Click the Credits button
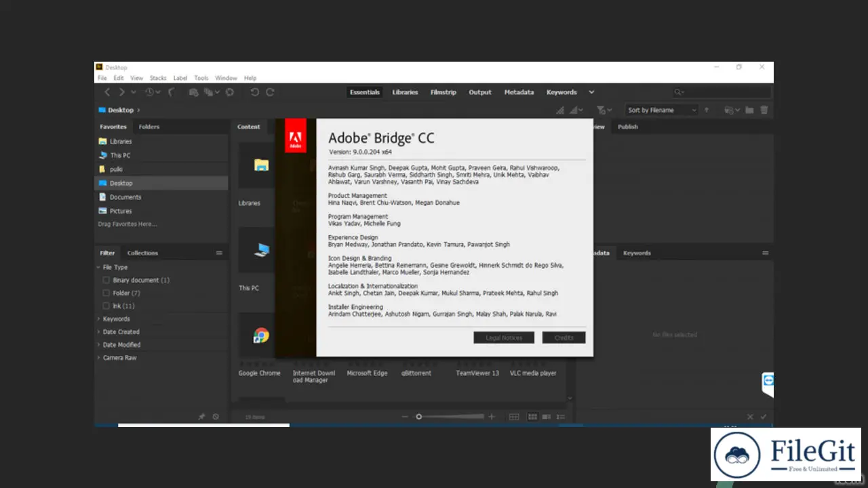Viewport: 868px width, 488px height. (564, 338)
